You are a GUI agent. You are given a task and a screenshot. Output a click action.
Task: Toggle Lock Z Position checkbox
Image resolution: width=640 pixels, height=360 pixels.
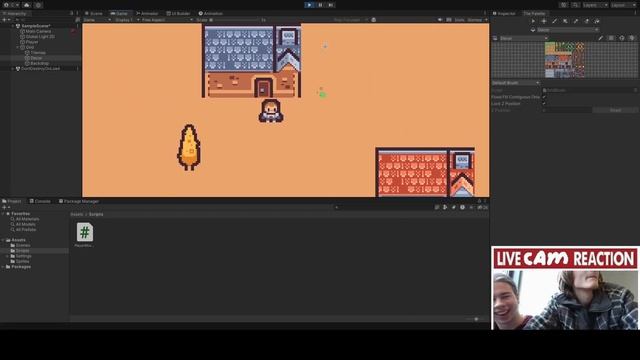(544, 104)
